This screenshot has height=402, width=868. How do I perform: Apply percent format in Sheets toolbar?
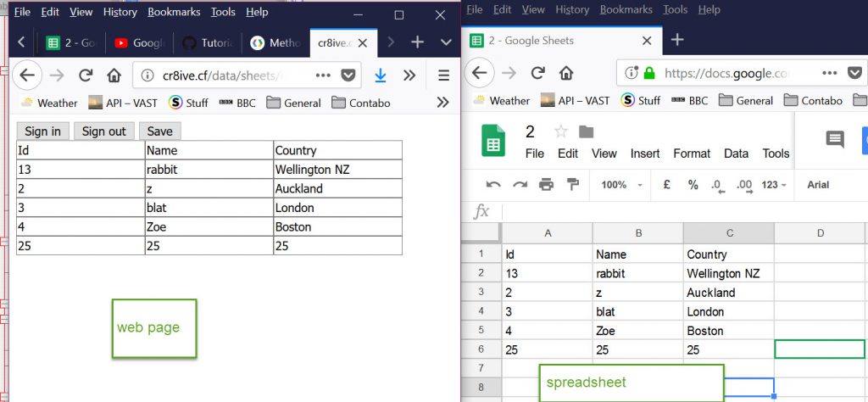[x=693, y=185]
